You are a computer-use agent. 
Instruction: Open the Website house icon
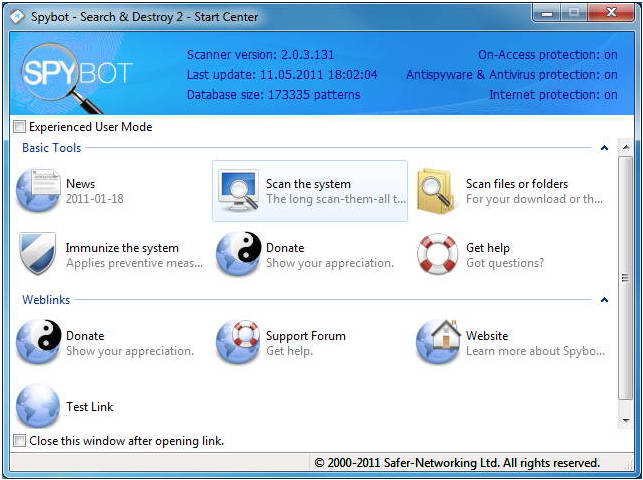pos(438,341)
